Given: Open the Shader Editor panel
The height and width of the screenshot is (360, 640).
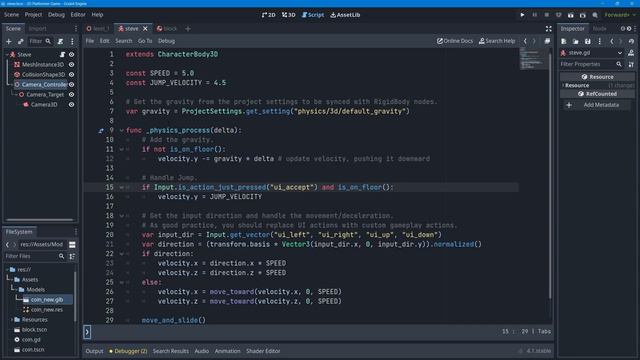Looking at the screenshot, I should [263, 351].
